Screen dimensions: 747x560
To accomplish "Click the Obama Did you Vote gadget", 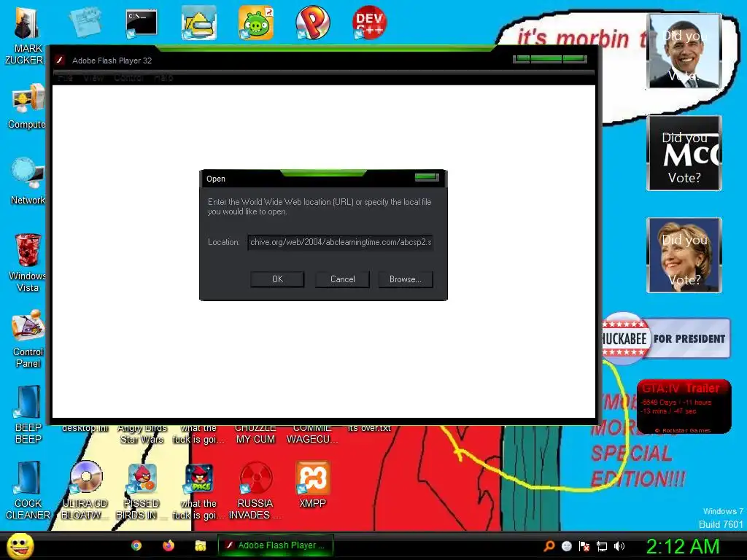I will [x=684, y=51].
